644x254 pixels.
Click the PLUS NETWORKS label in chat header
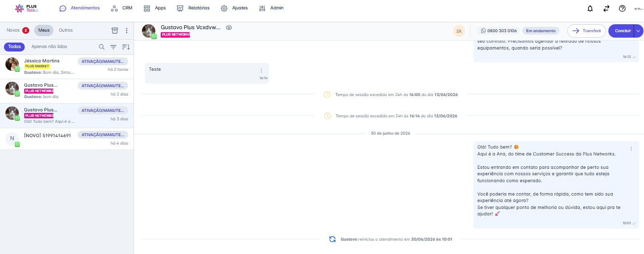(176, 35)
